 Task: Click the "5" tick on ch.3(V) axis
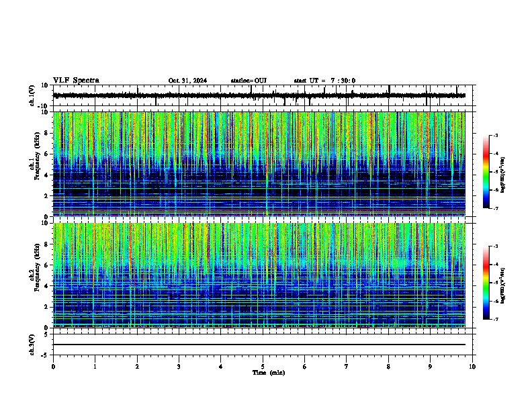click(x=47, y=334)
